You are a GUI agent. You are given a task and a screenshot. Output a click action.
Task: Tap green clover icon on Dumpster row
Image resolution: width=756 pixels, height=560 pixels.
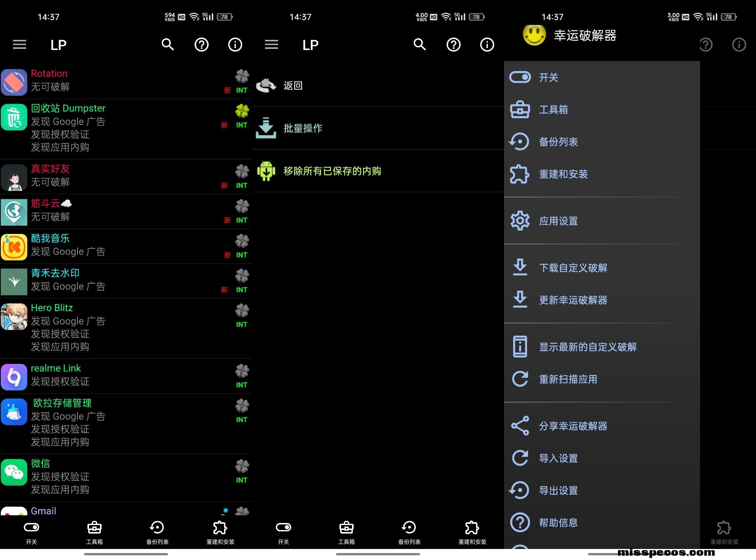click(x=242, y=111)
